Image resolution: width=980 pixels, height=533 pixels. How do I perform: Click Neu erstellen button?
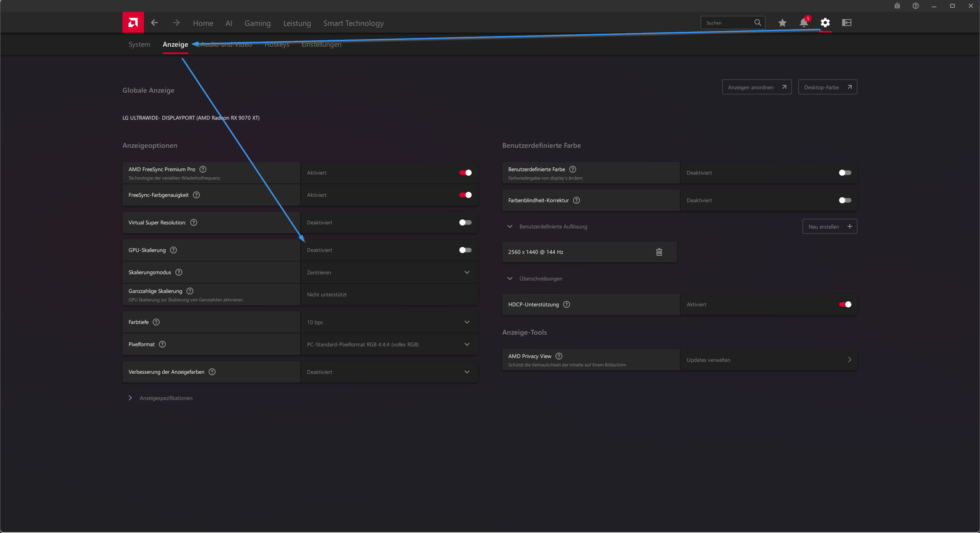[829, 227]
